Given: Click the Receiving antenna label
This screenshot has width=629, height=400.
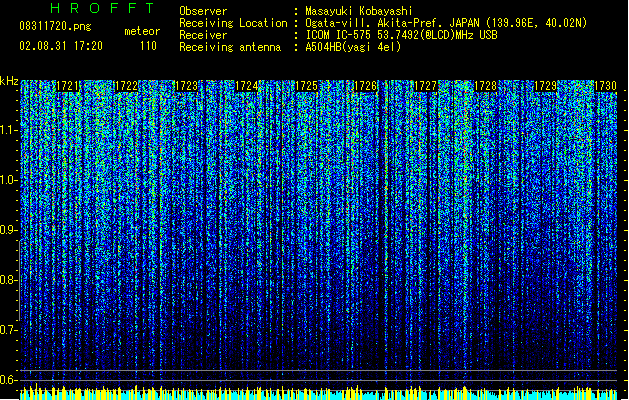Looking at the screenshot, I should tap(230, 47).
